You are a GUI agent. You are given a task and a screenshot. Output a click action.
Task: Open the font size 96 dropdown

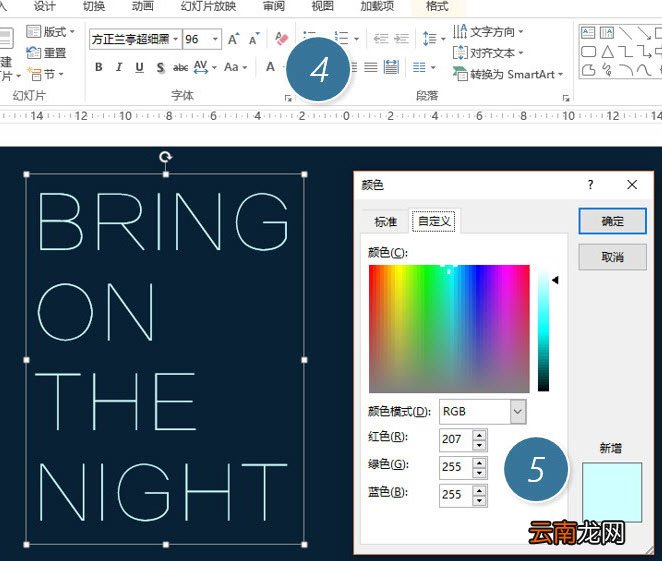point(215,39)
